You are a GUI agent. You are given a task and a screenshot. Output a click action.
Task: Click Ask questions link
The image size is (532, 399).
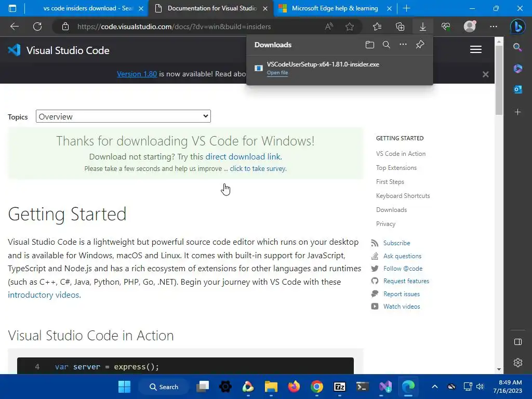tap(403, 256)
